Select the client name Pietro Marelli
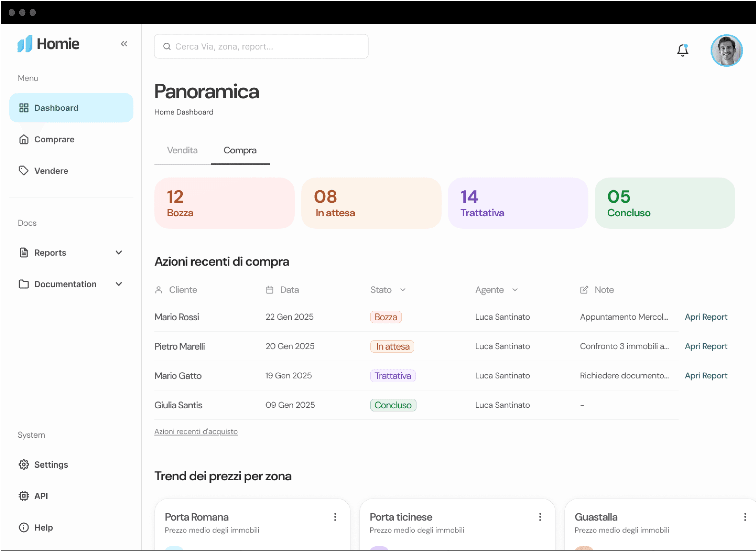The width and height of the screenshot is (756, 551). 180,346
